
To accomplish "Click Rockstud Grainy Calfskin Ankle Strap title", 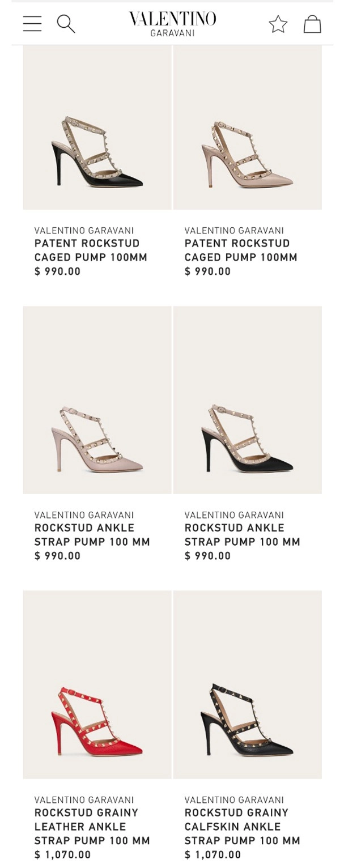I will pos(242,826).
